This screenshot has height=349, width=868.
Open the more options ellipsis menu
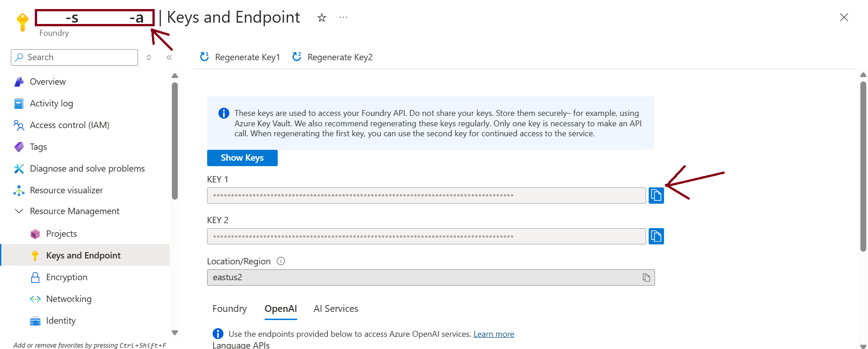point(343,18)
